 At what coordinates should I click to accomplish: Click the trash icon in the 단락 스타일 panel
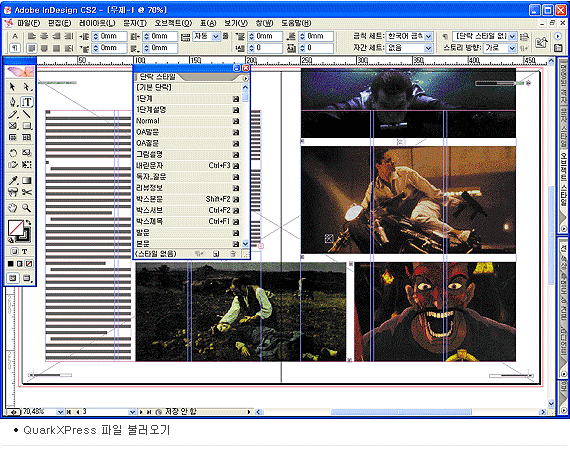(233, 254)
